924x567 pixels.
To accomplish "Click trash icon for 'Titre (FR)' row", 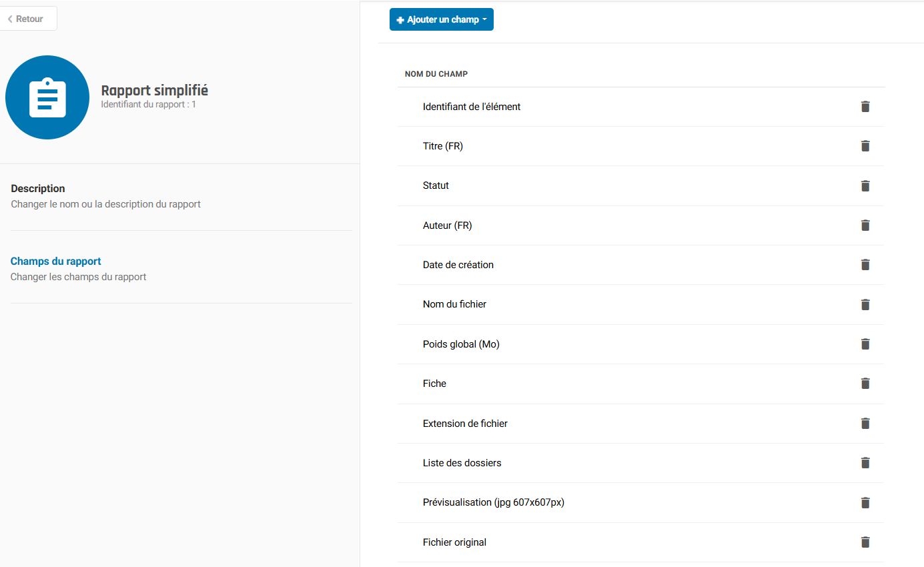I will pyautogui.click(x=865, y=146).
